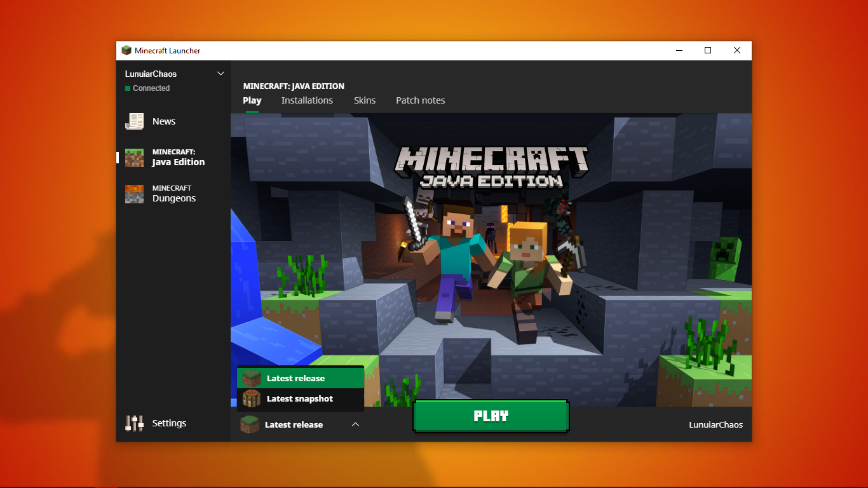868x488 pixels.
Task: Switch to the Installations tab
Action: [307, 100]
